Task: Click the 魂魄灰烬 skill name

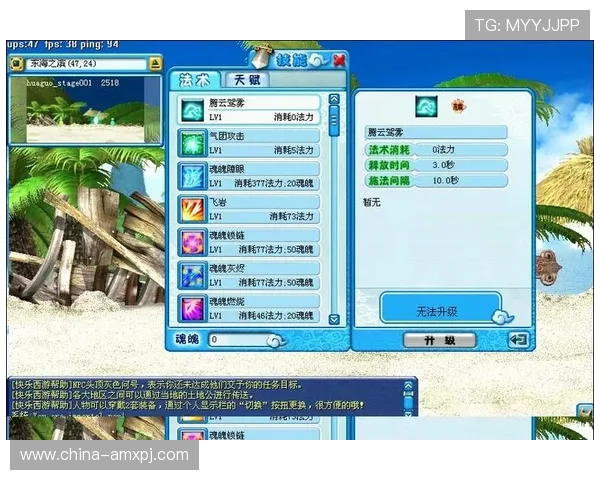Action: coord(227,268)
